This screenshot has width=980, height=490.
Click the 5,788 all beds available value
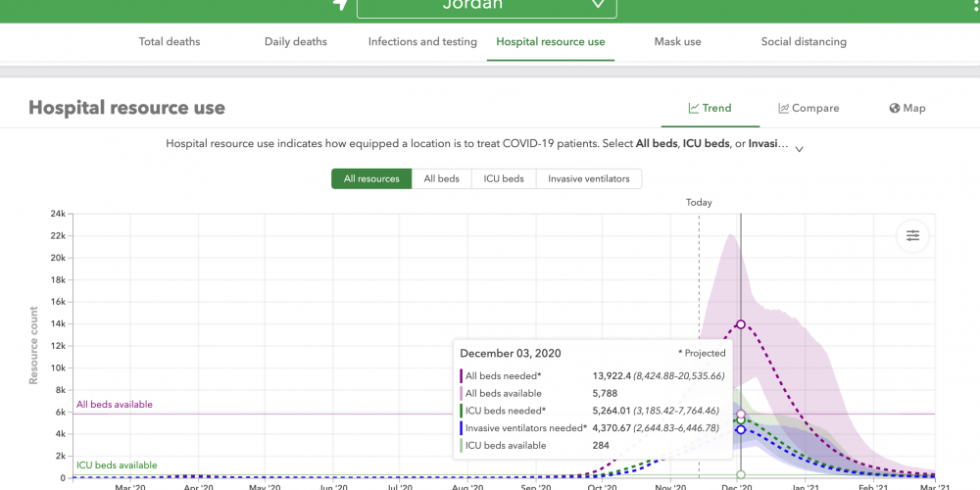pyautogui.click(x=605, y=394)
